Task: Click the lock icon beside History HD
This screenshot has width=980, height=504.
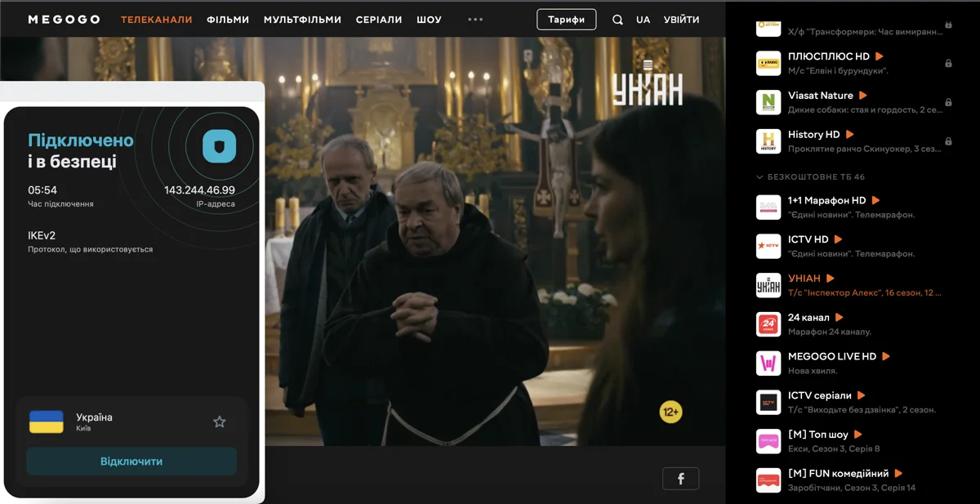Action: [x=948, y=141]
